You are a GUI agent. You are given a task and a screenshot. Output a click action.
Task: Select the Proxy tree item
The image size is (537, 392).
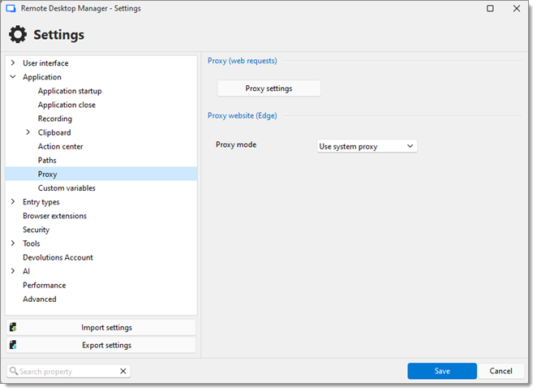(101, 174)
